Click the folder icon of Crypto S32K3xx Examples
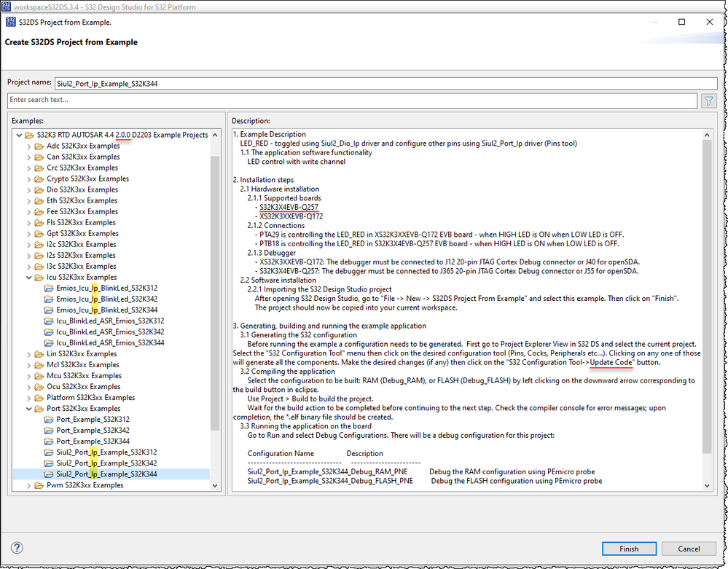 40,178
